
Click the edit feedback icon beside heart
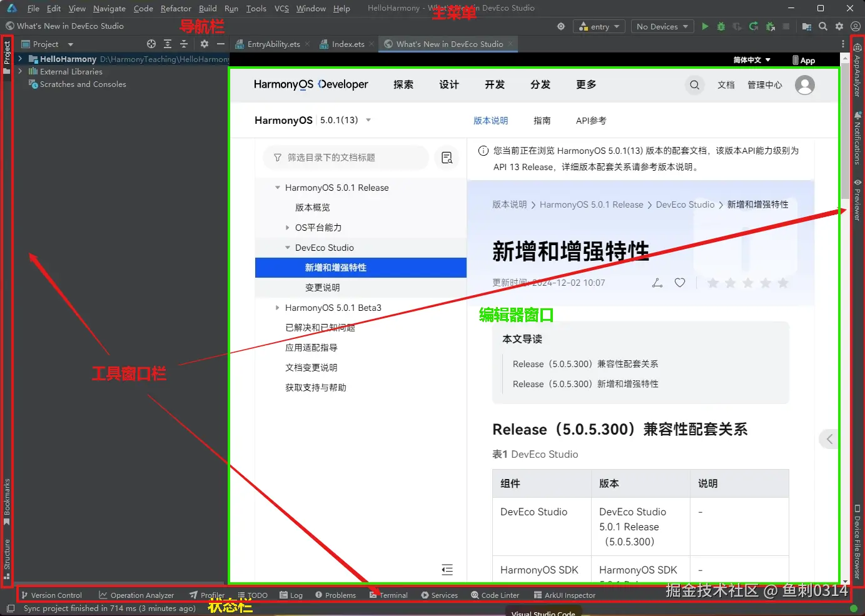657,283
